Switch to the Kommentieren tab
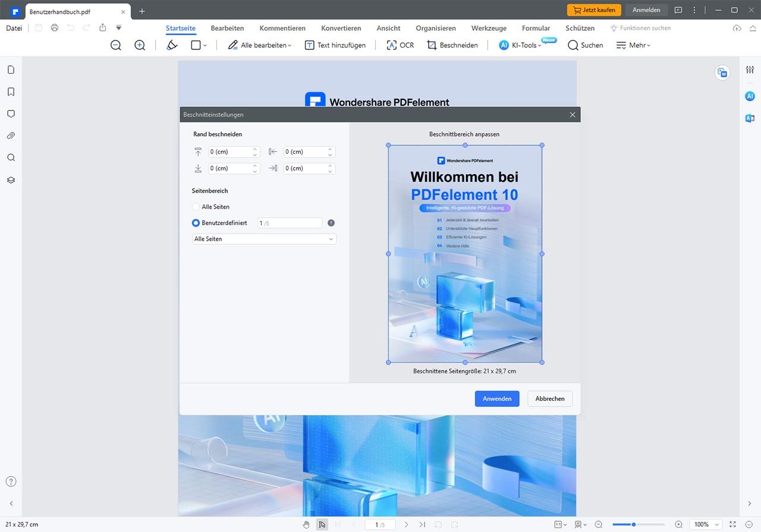 [282, 28]
